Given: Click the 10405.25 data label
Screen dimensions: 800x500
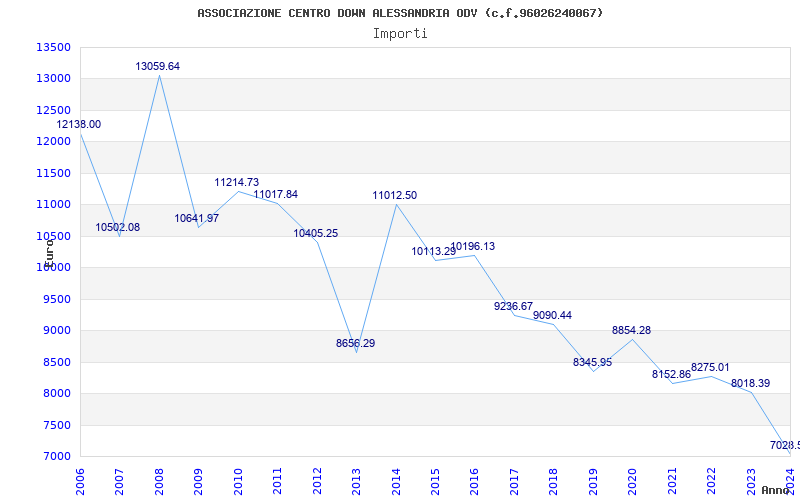Looking at the screenshot, I should [316, 233].
